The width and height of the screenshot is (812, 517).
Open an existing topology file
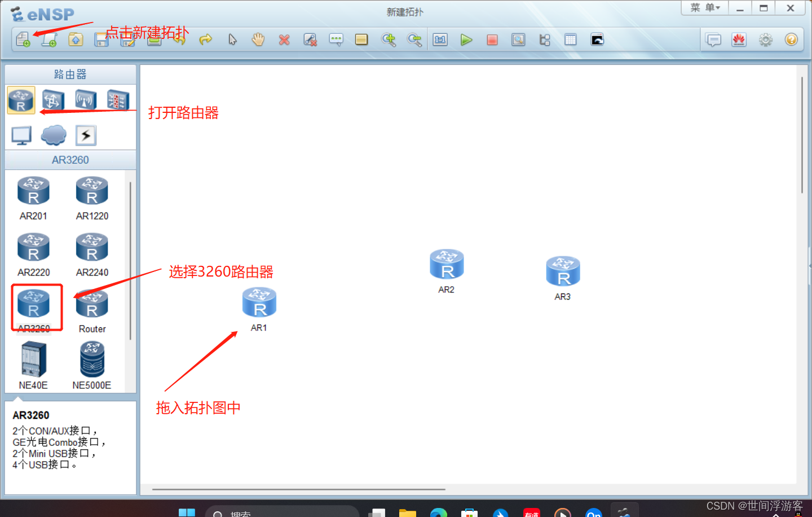pos(76,40)
